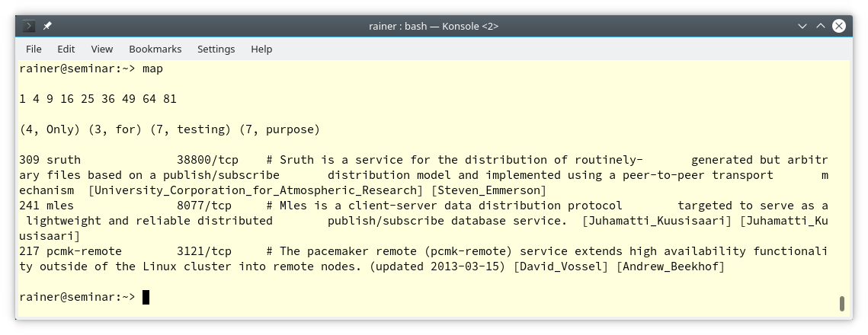Close the Konsole window
The width and height of the screenshot is (868, 335).
(839, 26)
